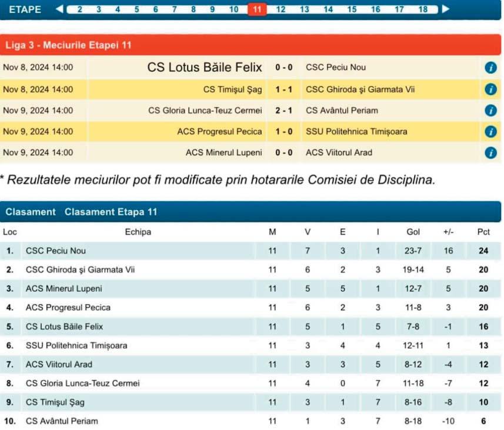Select stage 4 in Etape bar

(x=118, y=9)
